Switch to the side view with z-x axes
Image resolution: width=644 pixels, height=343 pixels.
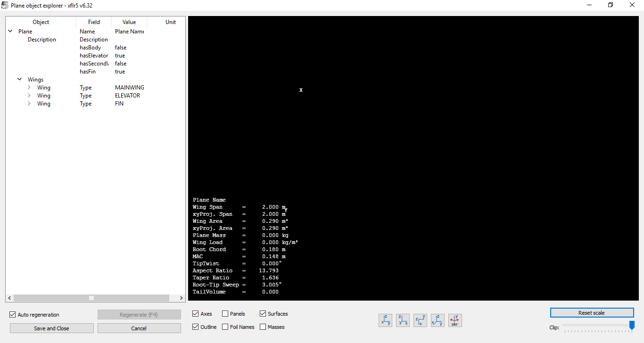click(x=403, y=320)
